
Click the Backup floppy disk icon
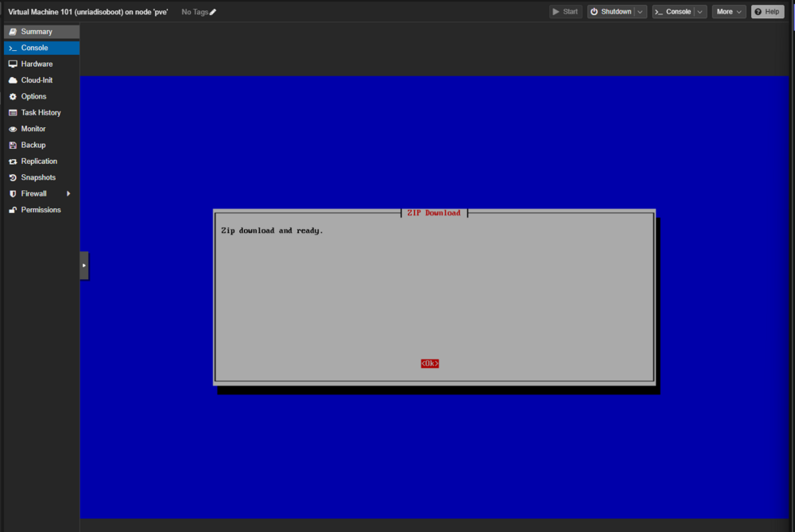[x=13, y=145]
